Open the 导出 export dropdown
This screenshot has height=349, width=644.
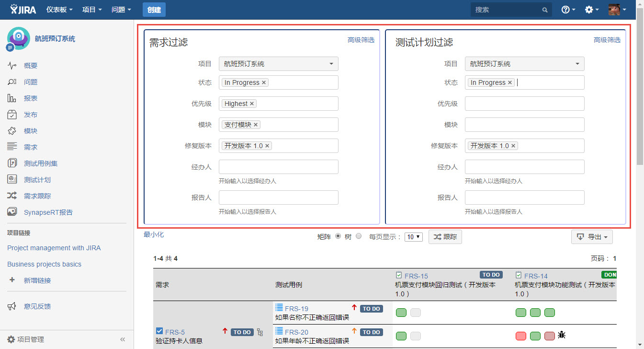[592, 237]
